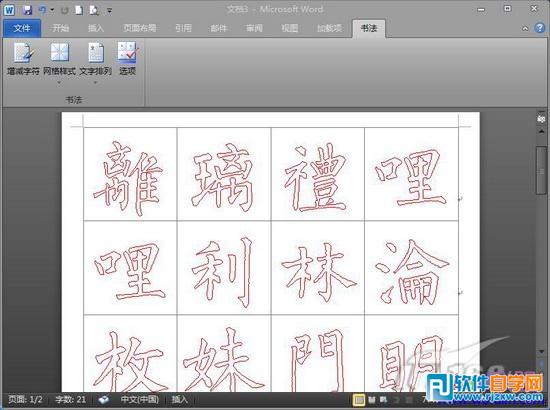
Task: Open word count from 字数: 21
Action: [x=71, y=399]
